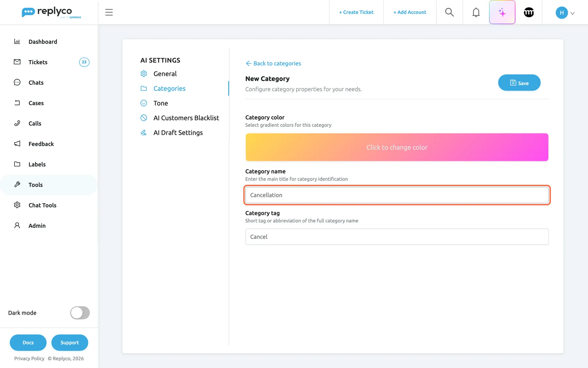Click the Replyco logo
588x368 pixels.
(x=51, y=12)
